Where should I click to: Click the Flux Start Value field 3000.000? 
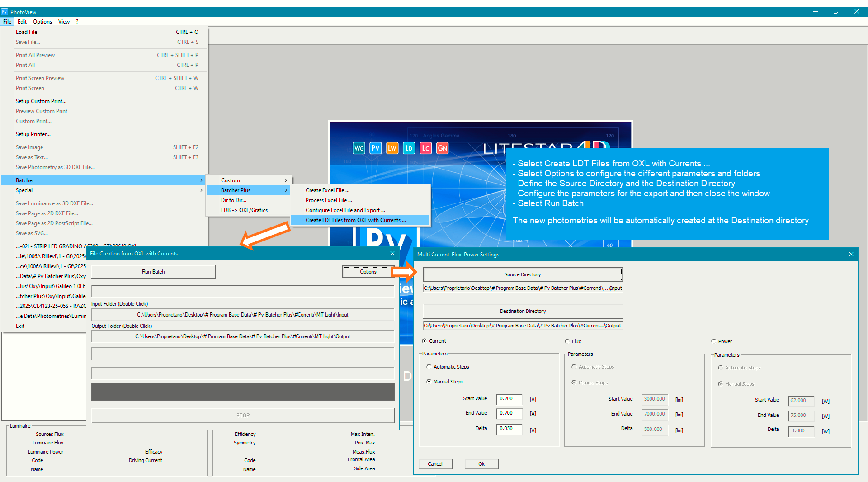pos(655,399)
